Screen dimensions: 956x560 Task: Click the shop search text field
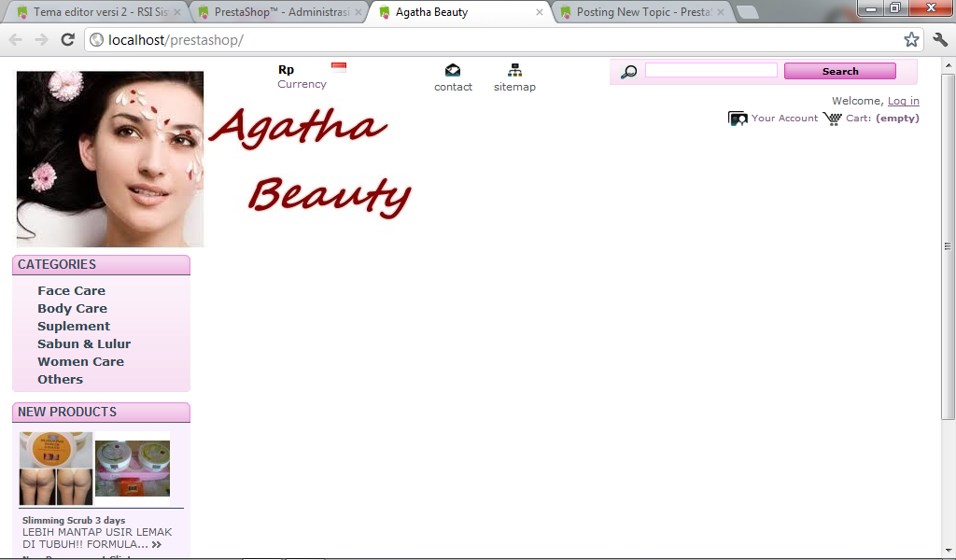pyautogui.click(x=710, y=71)
